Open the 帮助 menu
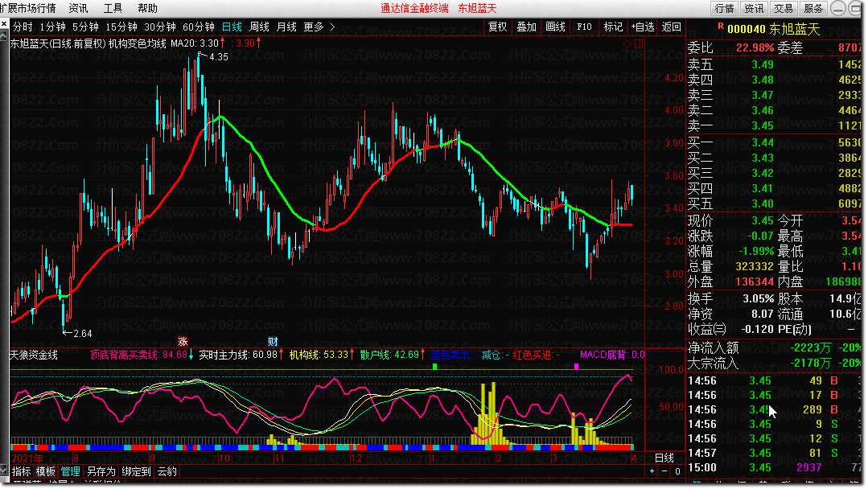Viewport: 868px width, 489px height. pyautogui.click(x=147, y=8)
